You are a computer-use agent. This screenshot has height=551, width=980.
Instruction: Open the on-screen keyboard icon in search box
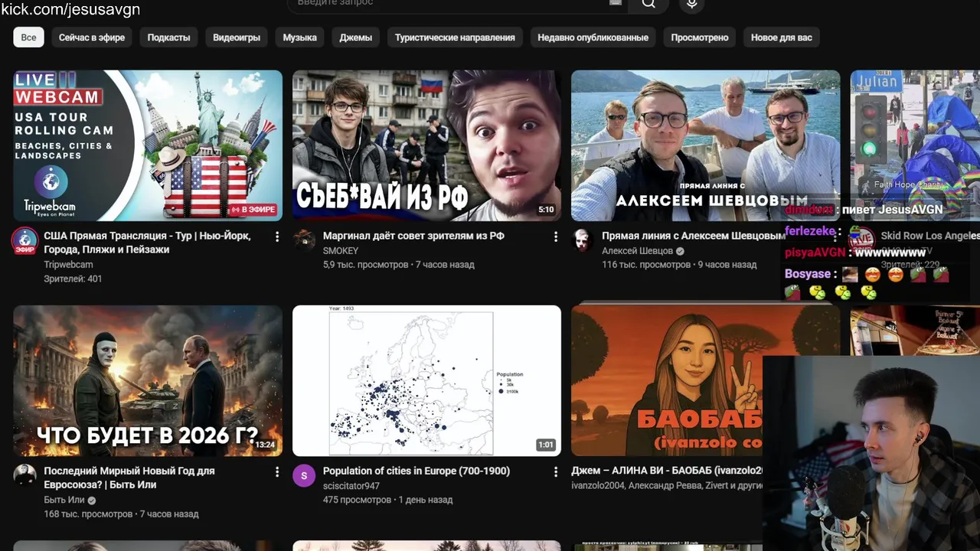coord(615,3)
